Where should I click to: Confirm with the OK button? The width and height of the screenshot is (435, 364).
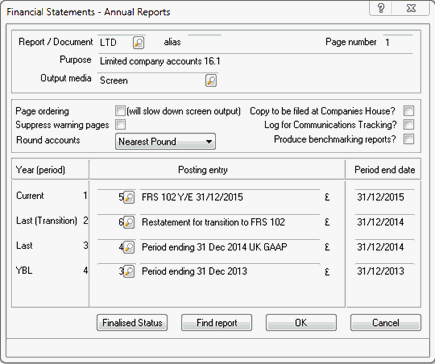(x=301, y=323)
